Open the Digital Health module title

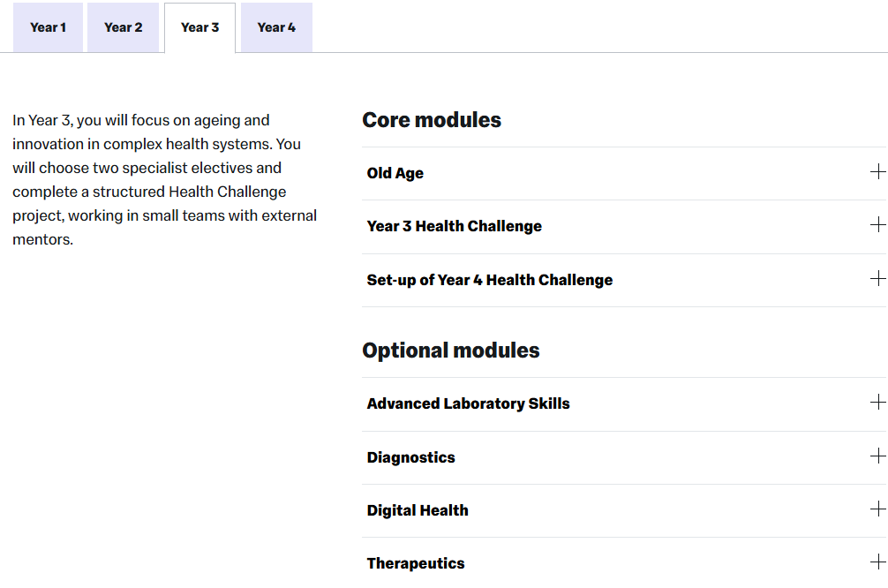coord(418,510)
